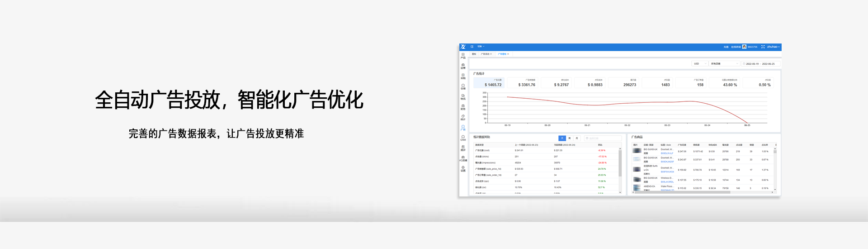Click the 在线咨询 online support link
868x249 pixels.
coord(736,47)
